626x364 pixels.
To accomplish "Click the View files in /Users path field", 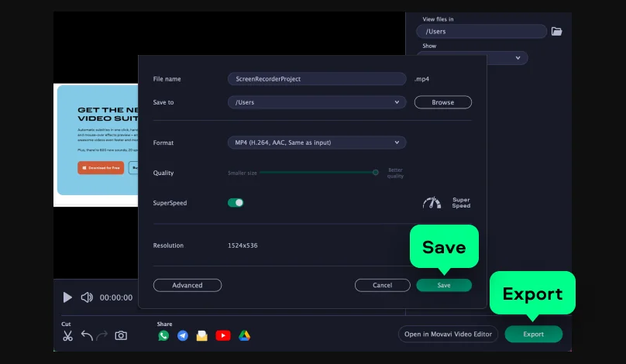I will [x=481, y=31].
